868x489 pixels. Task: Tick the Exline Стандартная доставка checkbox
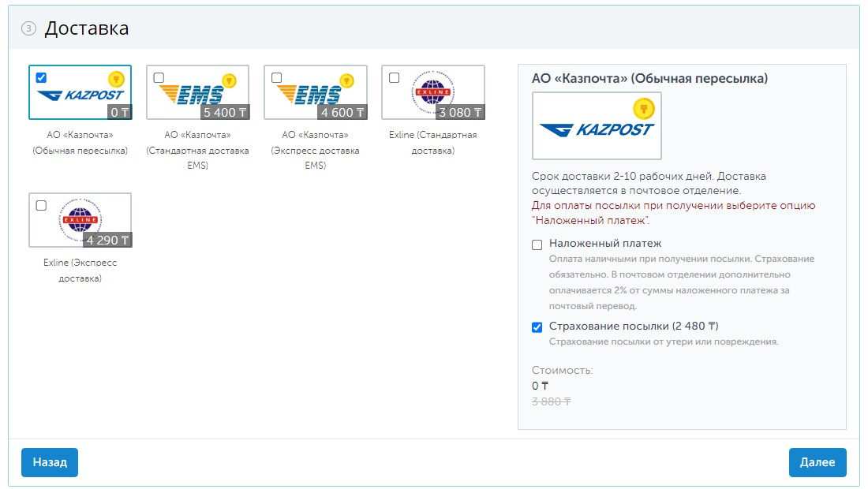pos(394,77)
